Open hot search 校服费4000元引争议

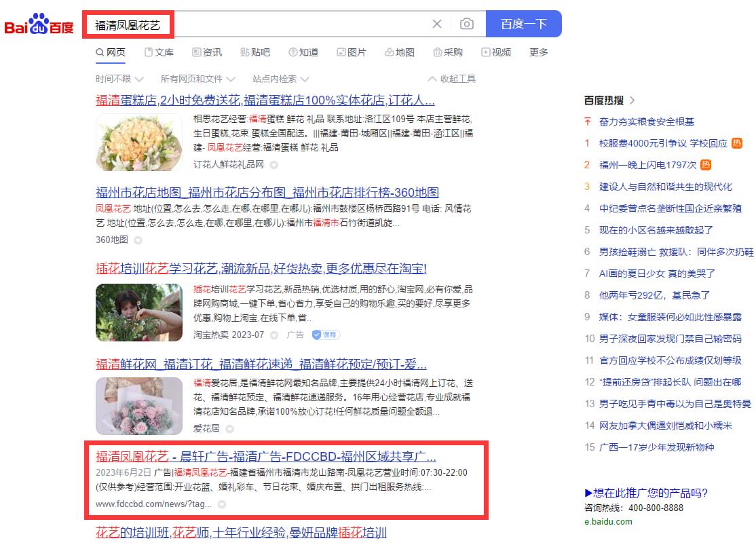pos(663,143)
